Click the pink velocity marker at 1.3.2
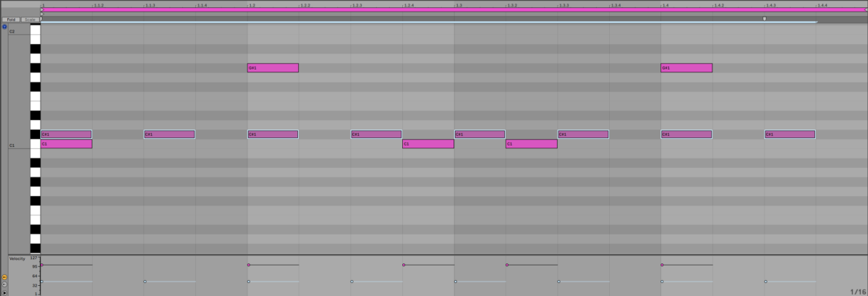 pos(506,265)
